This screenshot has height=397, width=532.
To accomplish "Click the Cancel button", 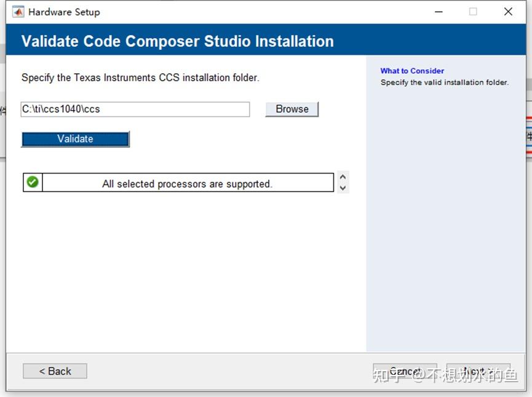I will 405,371.
